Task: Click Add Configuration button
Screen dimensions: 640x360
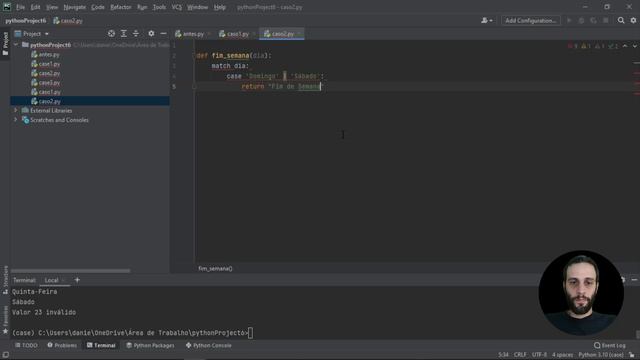Action: pyautogui.click(x=531, y=20)
